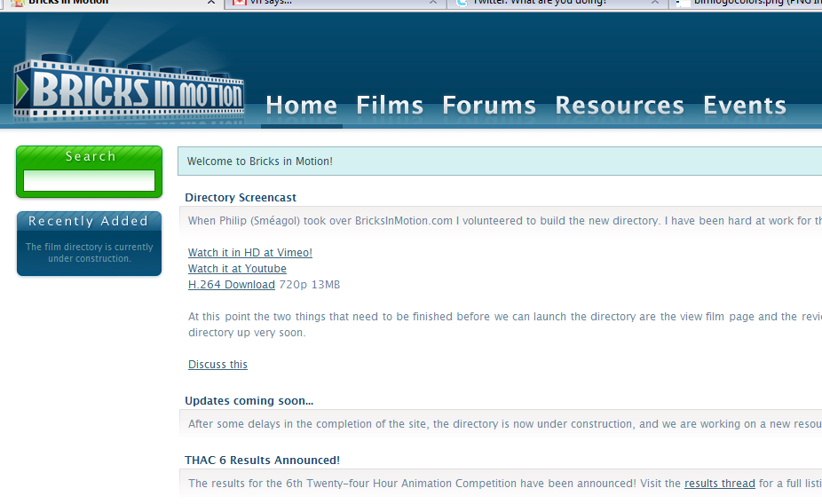Screen dimensions: 822x504
Task: Click the 'Directory Screencast' heading
Action: click(x=240, y=198)
